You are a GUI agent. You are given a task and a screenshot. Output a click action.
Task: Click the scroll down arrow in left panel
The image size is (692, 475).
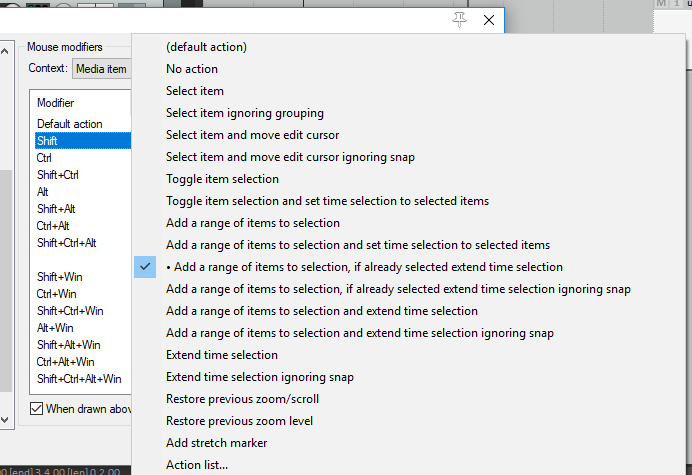[x=7, y=420]
